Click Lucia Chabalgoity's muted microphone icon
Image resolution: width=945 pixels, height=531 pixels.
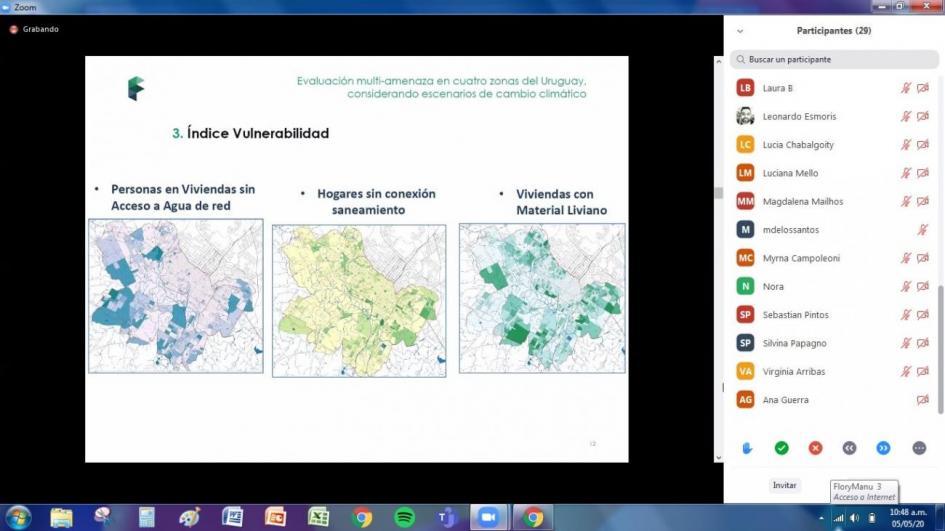tap(905, 145)
